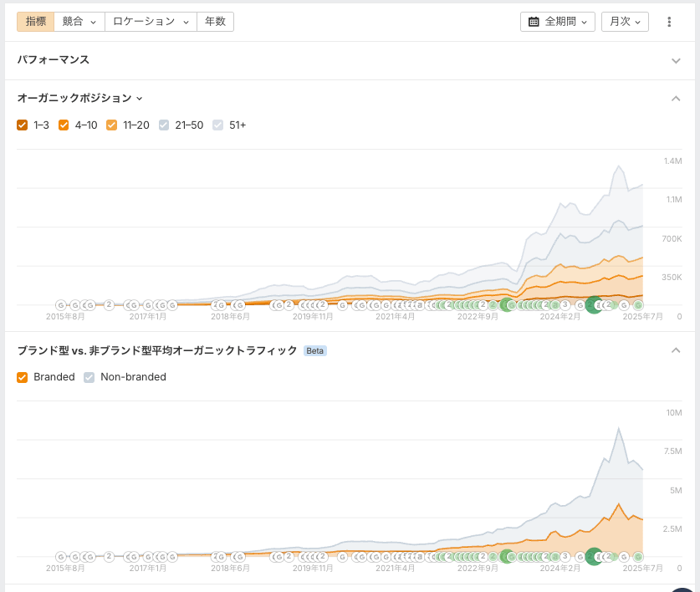Click the "3" notes marker in branded traffic chart

[565, 556]
